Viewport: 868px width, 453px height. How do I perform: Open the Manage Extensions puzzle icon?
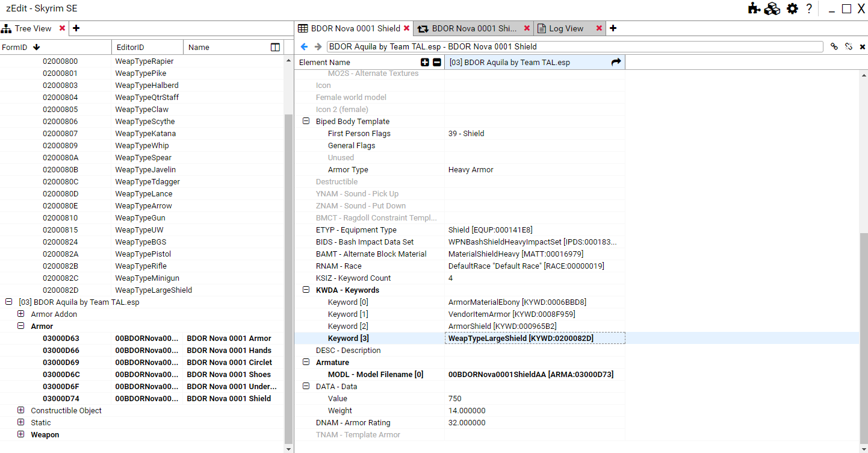point(754,8)
